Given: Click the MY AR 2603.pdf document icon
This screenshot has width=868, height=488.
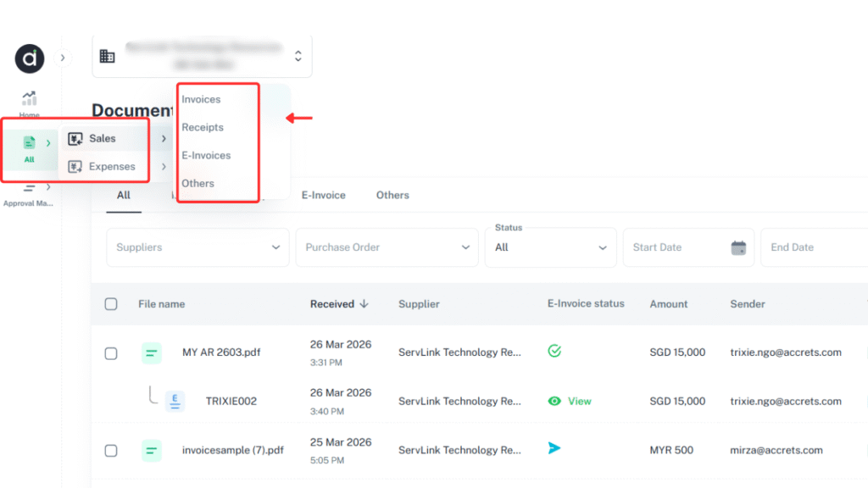Looking at the screenshot, I should pos(152,353).
